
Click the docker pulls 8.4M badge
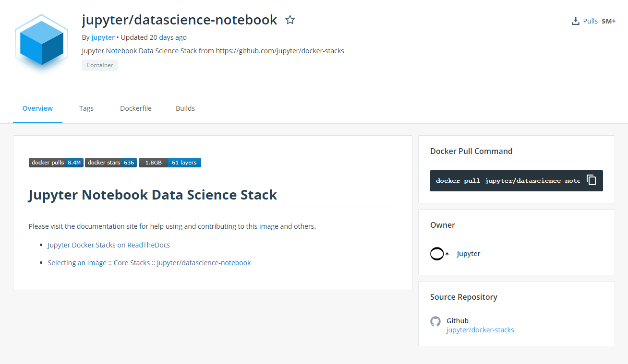coord(56,163)
